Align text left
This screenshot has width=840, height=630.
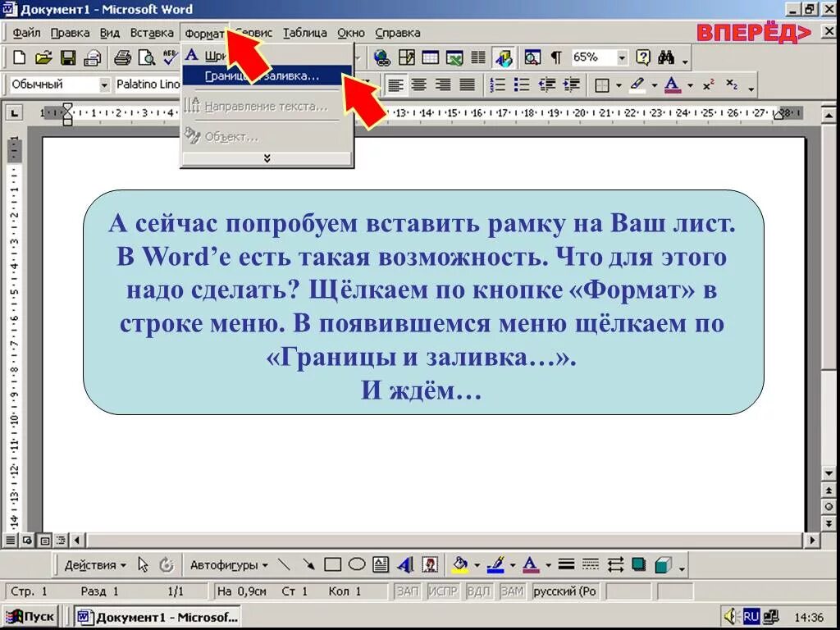pyautogui.click(x=395, y=84)
